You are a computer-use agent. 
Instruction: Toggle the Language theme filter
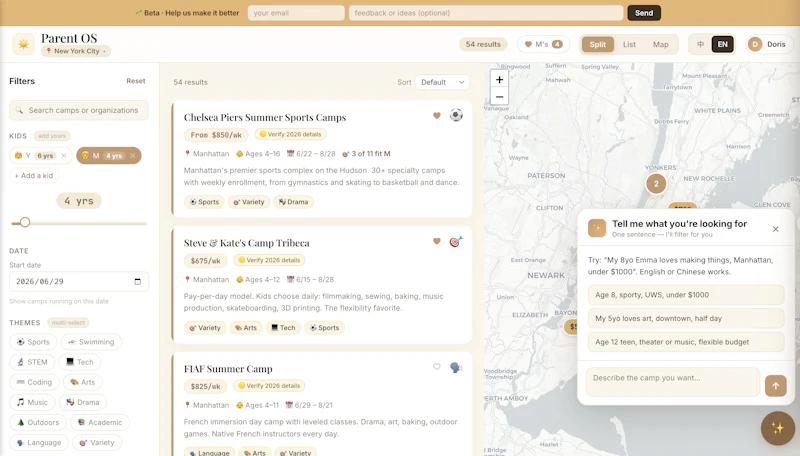coord(39,442)
